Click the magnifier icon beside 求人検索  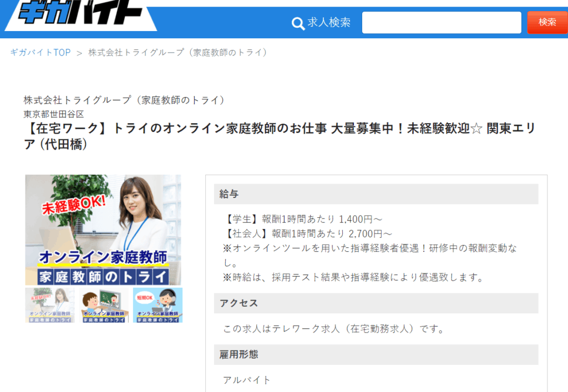coord(298,23)
